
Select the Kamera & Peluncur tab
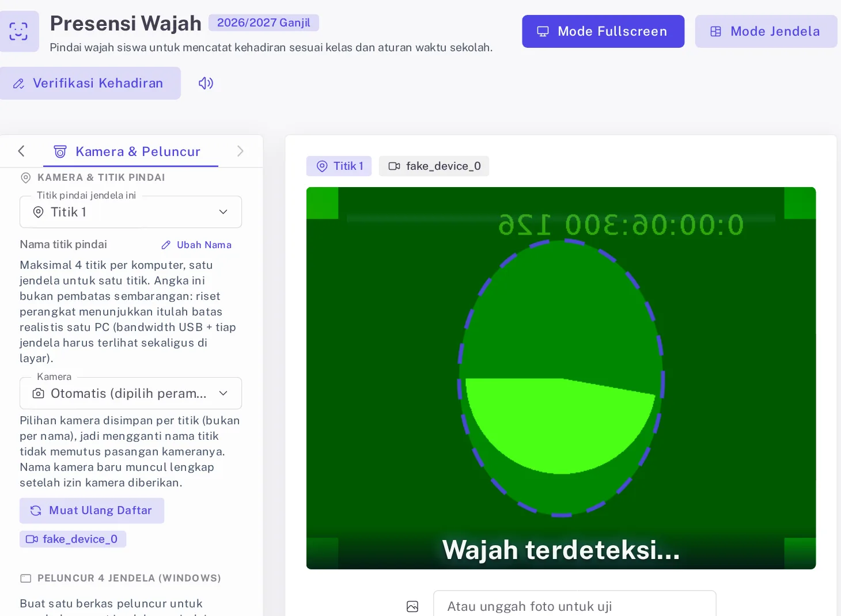pos(131,151)
